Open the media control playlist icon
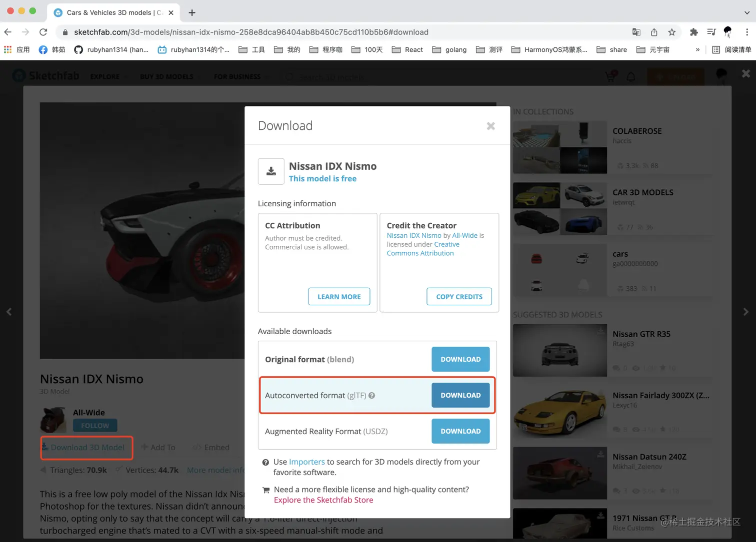This screenshot has height=542, width=756. tap(711, 32)
